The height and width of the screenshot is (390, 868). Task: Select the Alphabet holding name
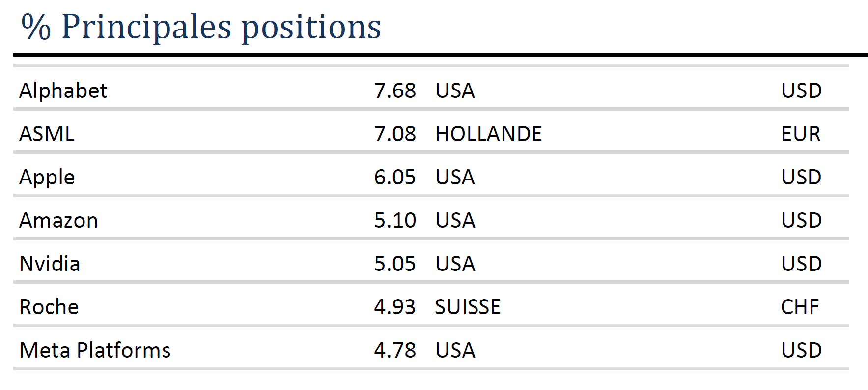63,90
